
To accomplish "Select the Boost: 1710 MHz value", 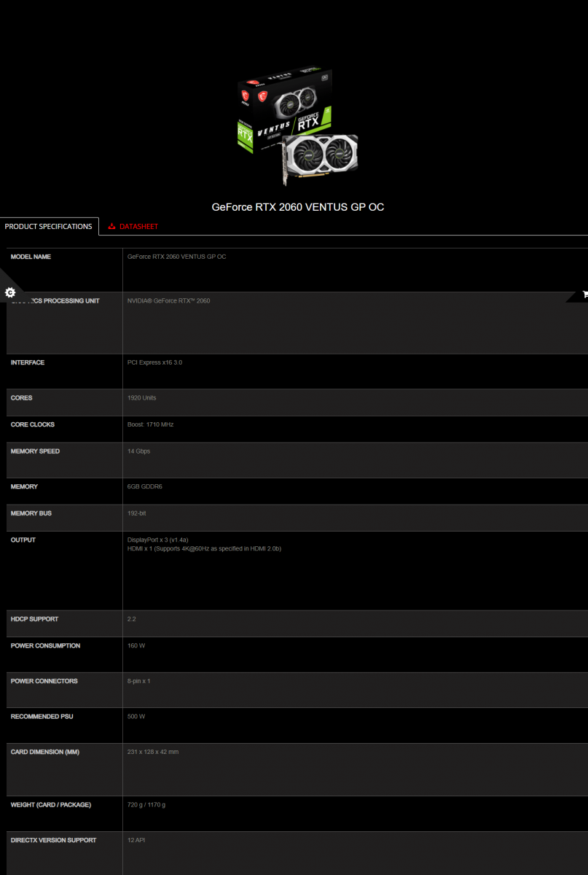I will 151,424.
